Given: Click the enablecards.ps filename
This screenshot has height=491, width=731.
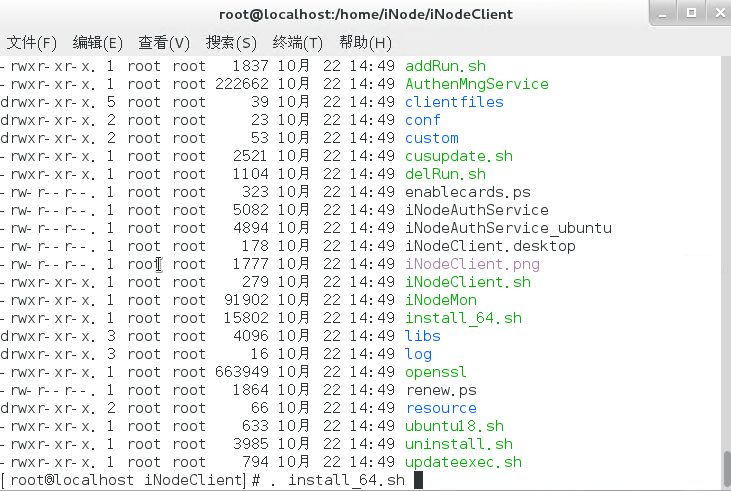Looking at the screenshot, I should click(x=468, y=192).
